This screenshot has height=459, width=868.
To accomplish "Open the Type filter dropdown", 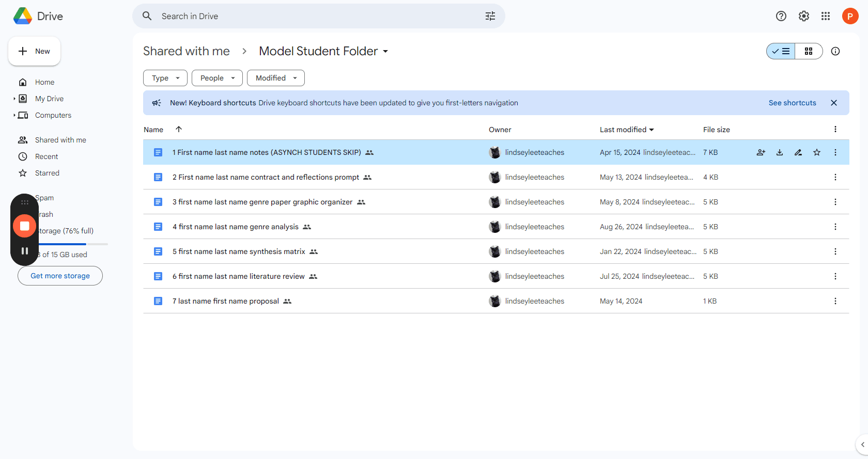I will [x=165, y=78].
